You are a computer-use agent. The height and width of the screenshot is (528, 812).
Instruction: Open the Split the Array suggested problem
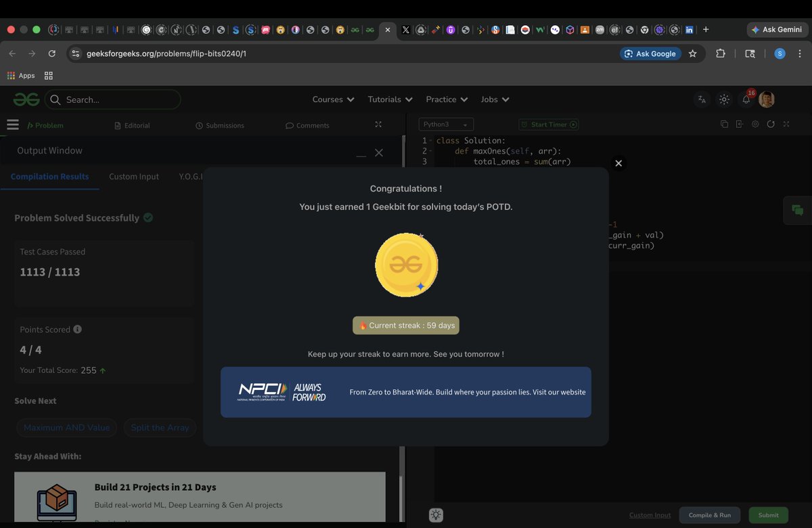[160, 427]
